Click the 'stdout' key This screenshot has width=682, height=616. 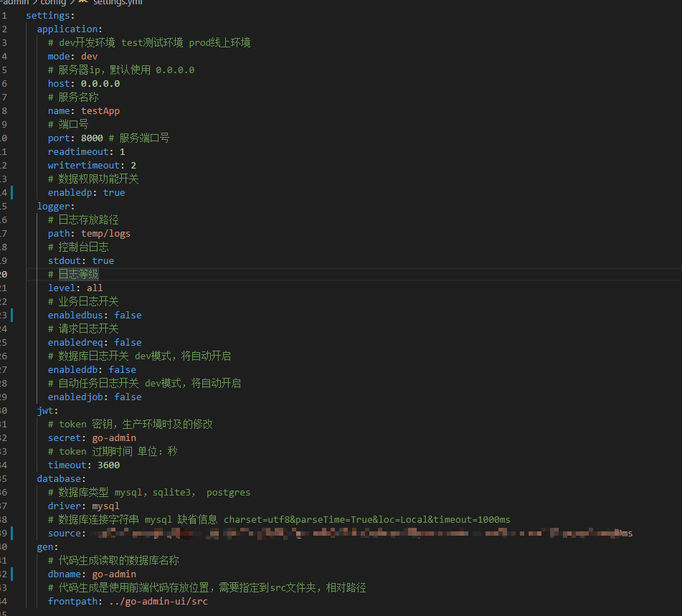(x=65, y=261)
